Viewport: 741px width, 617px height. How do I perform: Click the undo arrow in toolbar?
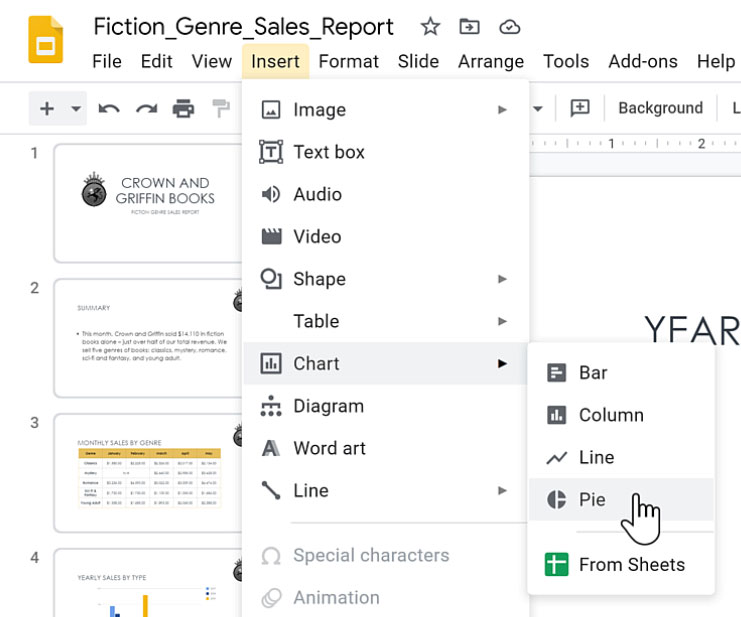pos(109,109)
